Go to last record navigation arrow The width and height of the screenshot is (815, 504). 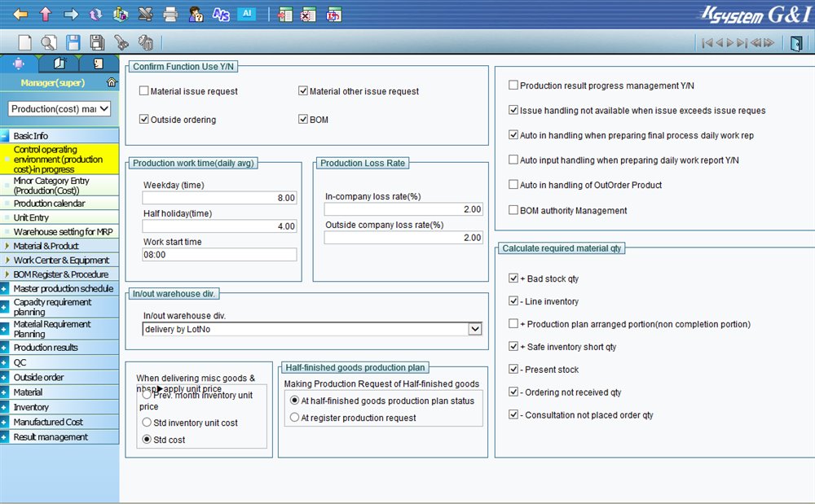(x=742, y=42)
